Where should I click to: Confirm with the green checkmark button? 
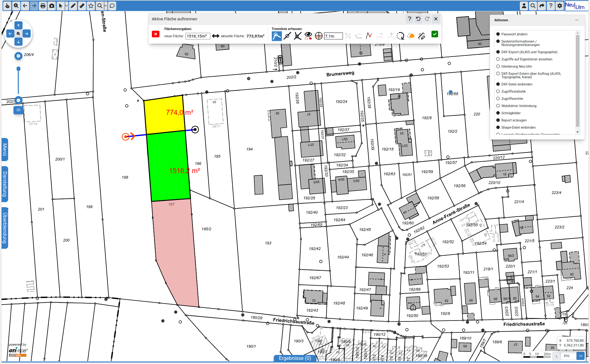pos(435,34)
